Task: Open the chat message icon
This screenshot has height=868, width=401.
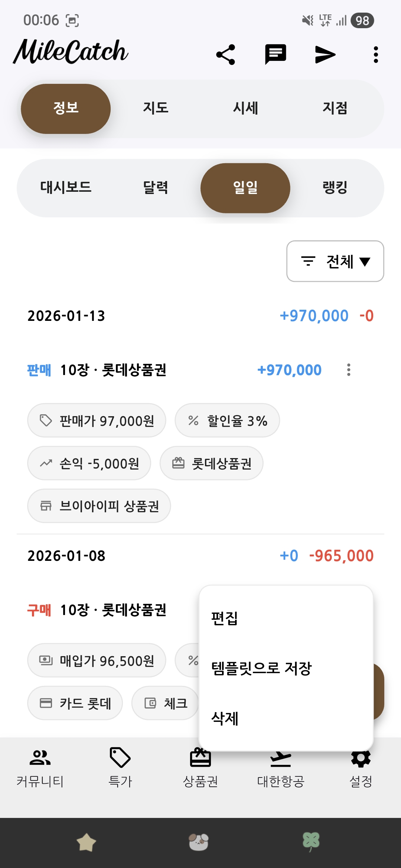Action: (275, 55)
